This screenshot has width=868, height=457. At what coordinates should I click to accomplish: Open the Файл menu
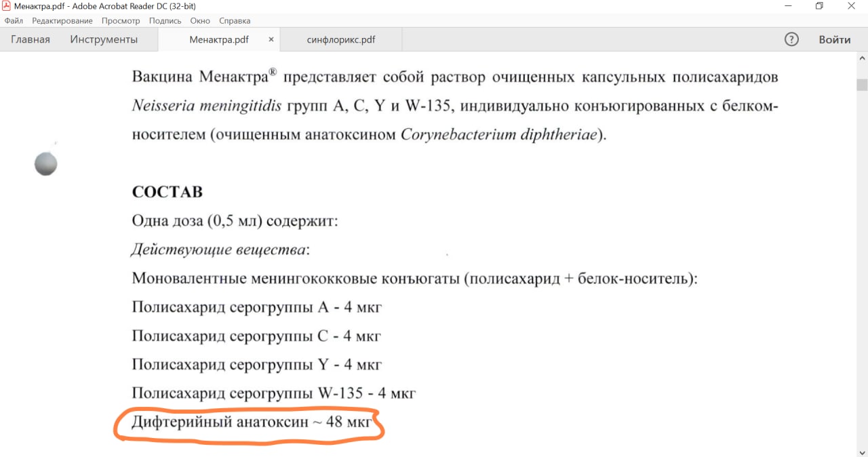click(x=14, y=21)
